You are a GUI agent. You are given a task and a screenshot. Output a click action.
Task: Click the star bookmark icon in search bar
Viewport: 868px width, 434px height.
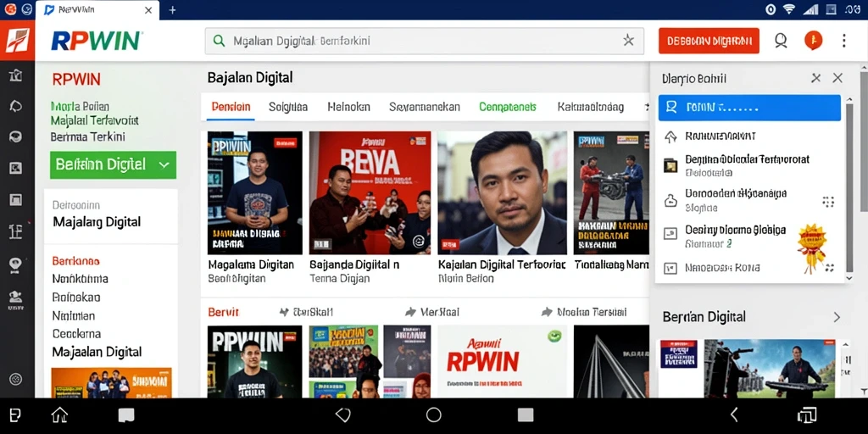[628, 40]
